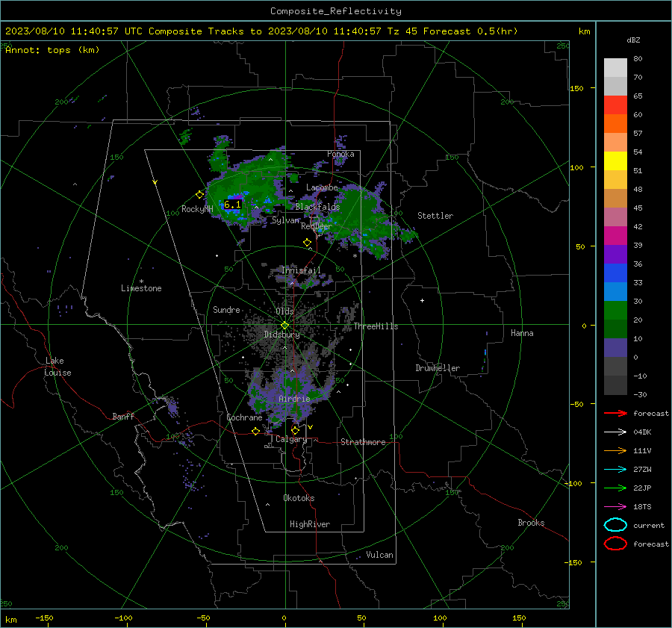Click the Annot: tops (km) label
The width and height of the screenshot is (672, 628).
point(52,50)
